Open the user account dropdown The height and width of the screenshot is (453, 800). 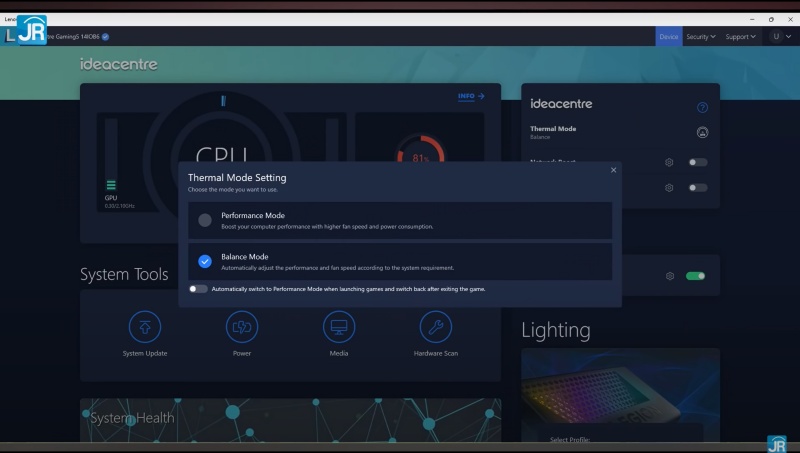tap(781, 36)
